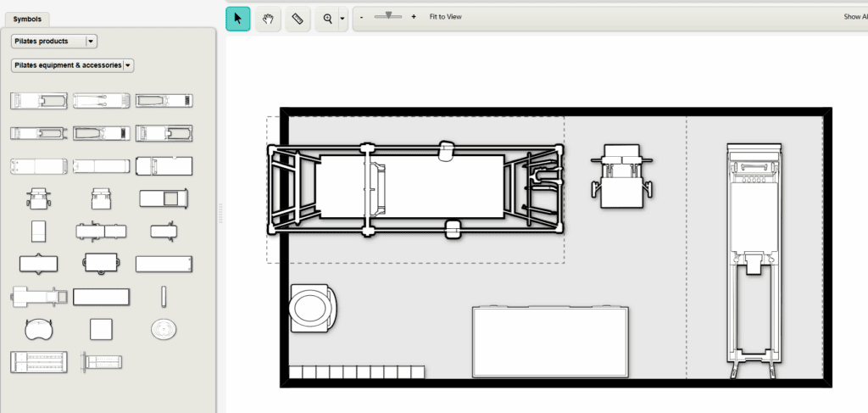Select the large Cadillac table in floor plan
This screenshot has height=413, width=868.
click(415, 189)
